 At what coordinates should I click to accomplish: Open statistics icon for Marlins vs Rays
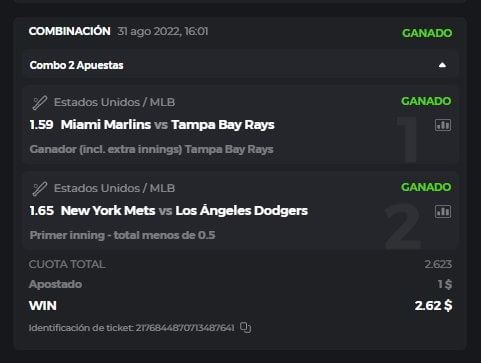(443, 125)
